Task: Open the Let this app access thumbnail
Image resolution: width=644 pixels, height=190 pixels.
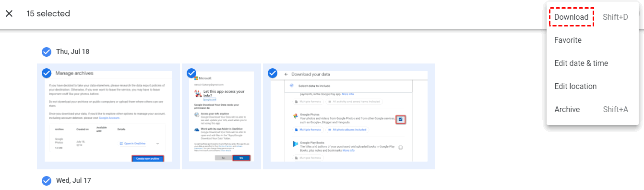Action: 221,116
